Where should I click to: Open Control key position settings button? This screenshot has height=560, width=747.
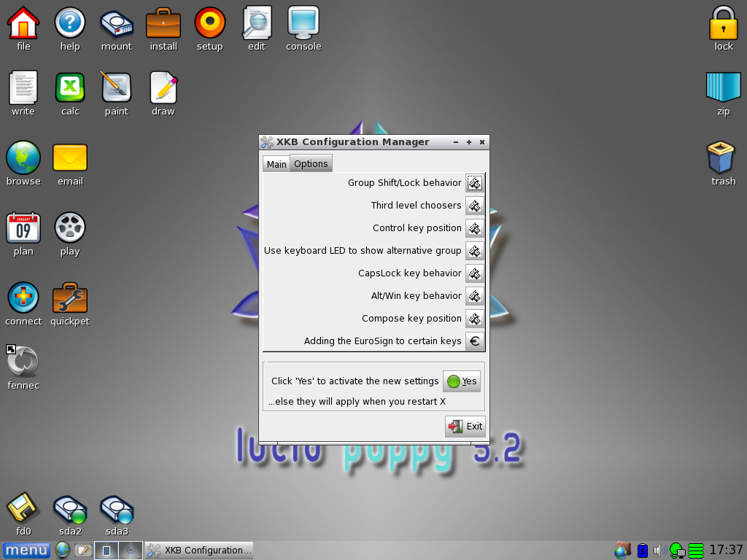click(x=474, y=228)
